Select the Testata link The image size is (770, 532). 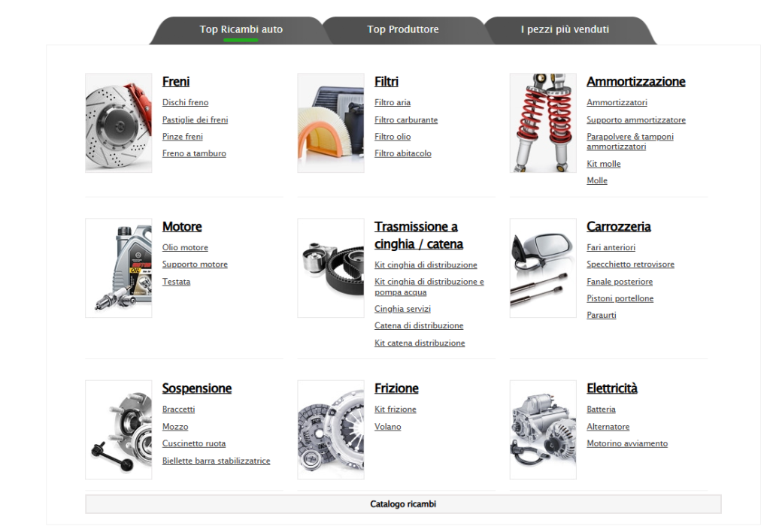176,282
